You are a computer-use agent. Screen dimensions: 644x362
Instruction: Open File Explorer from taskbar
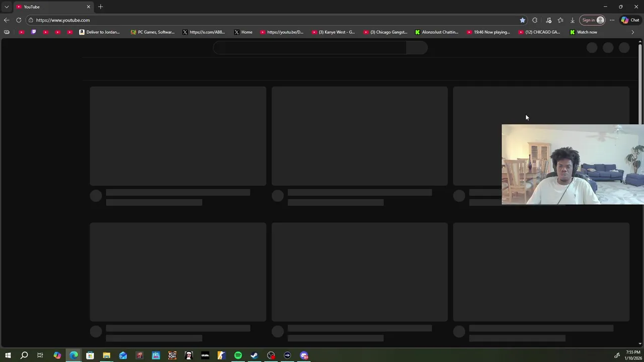click(107, 355)
